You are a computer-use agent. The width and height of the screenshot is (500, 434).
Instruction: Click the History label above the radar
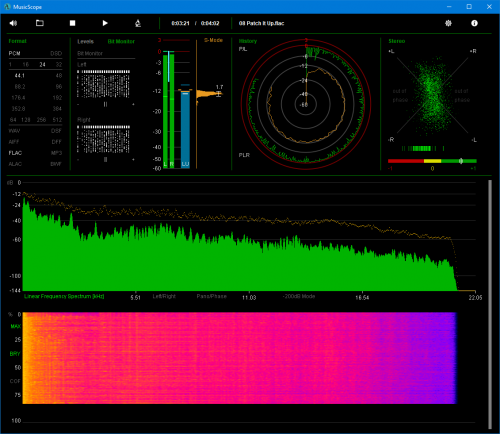tap(248, 41)
